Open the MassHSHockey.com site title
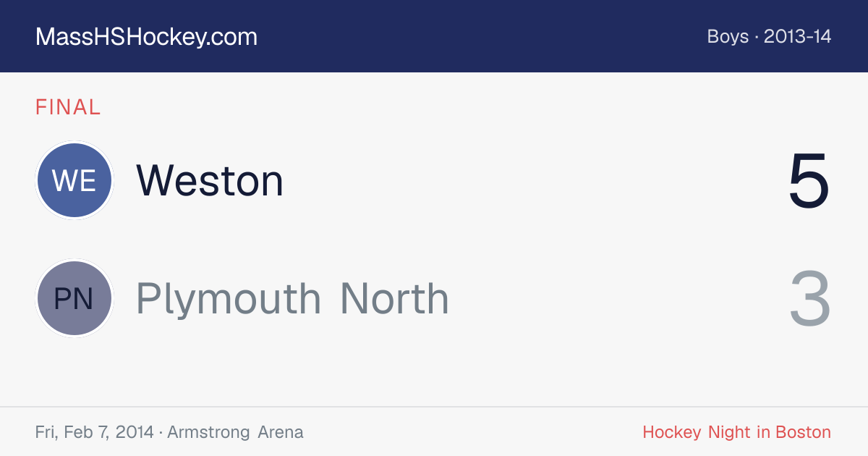Viewport: 868px width, 456px height. (146, 37)
